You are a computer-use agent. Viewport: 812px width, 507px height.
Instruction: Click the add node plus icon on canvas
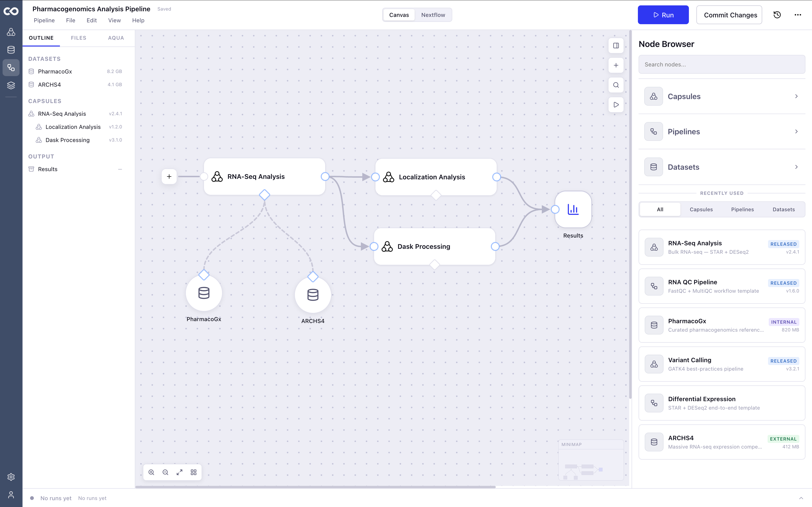[616, 65]
